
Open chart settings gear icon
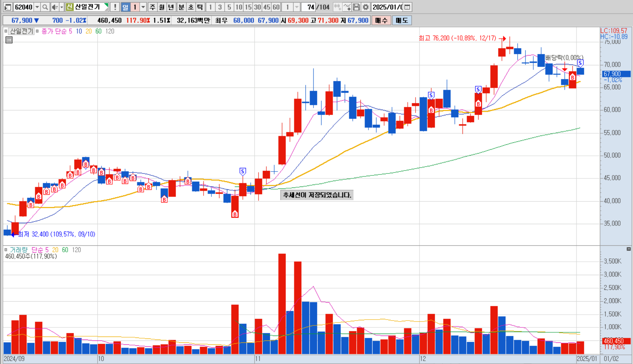coord(366,7)
